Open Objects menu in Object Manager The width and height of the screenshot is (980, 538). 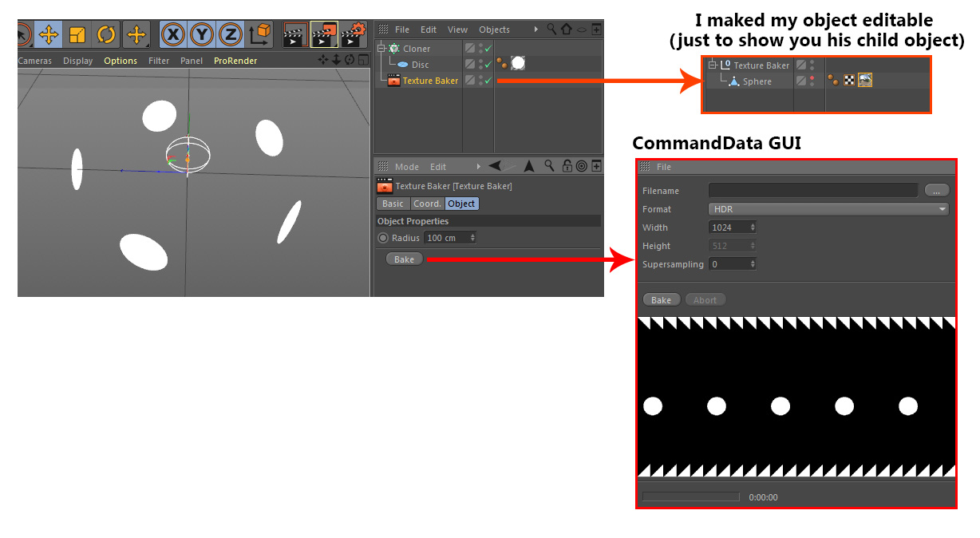click(494, 30)
